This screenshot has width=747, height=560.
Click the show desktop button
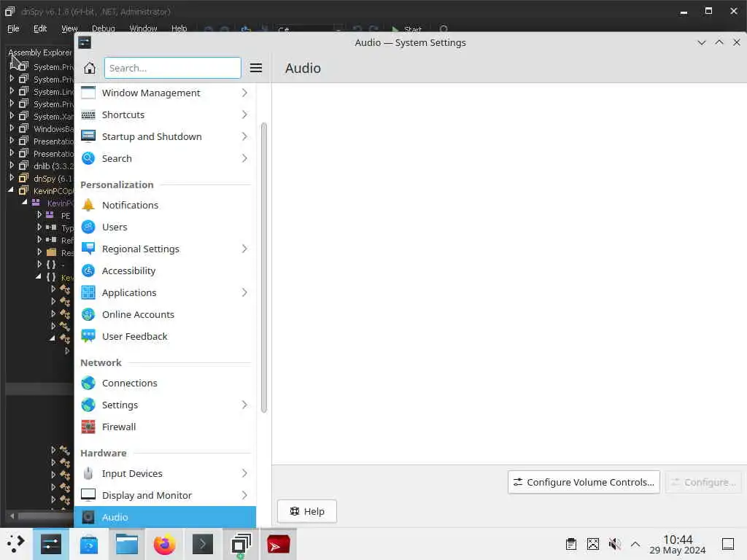[728, 544]
